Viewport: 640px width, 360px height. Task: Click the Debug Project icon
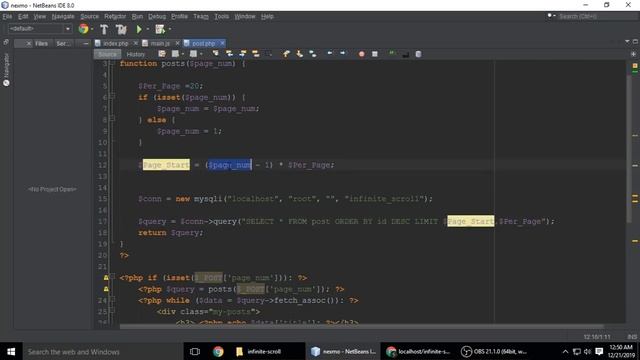pos(160,29)
